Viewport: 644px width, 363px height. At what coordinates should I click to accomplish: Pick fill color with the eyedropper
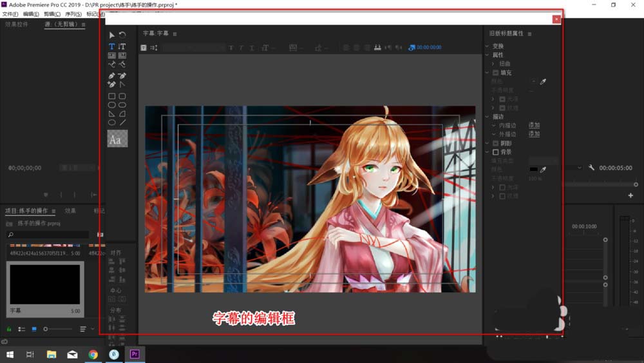click(x=543, y=82)
